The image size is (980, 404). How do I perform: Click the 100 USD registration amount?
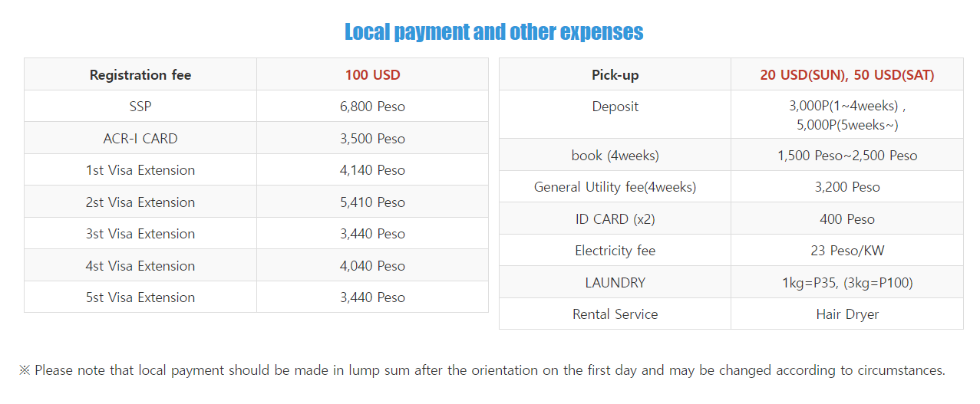pyautogui.click(x=372, y=75)
